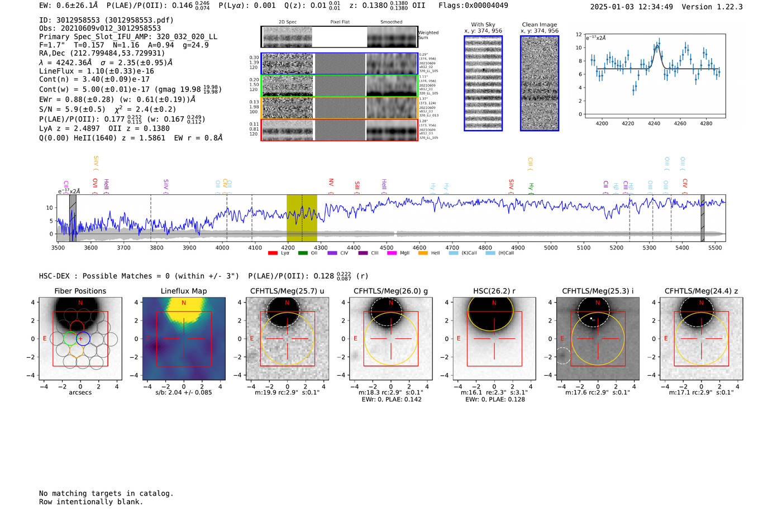The width and height of the screenshot is (782, 532).
Task: Select the 2025-01-03 12:34:49 timestamp
Action: [x=632, y=7]
